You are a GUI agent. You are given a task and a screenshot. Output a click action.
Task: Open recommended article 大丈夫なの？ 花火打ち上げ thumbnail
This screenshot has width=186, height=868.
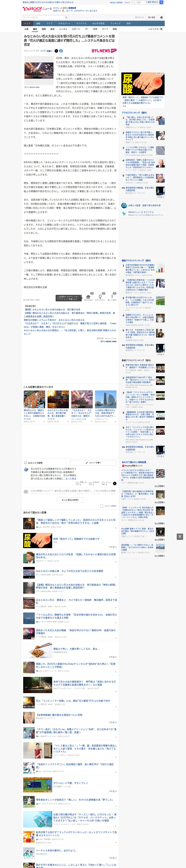82,399
